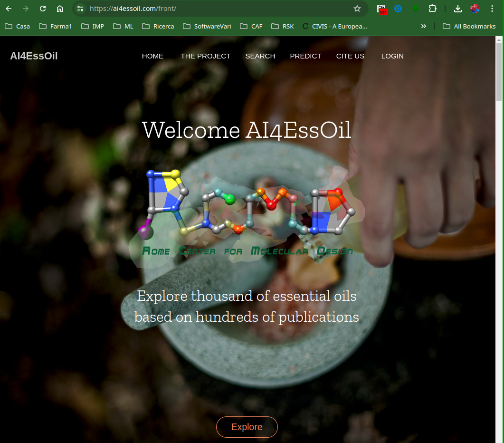Go back using the browser back arrow

pyautogui.click(x=9, y=9)
